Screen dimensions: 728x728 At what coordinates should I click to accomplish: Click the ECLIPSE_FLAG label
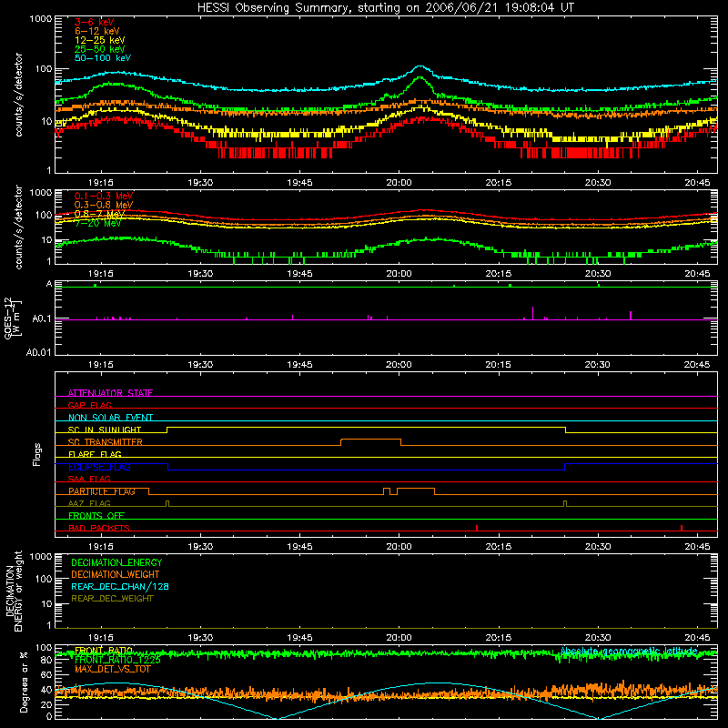click(99, 467)
